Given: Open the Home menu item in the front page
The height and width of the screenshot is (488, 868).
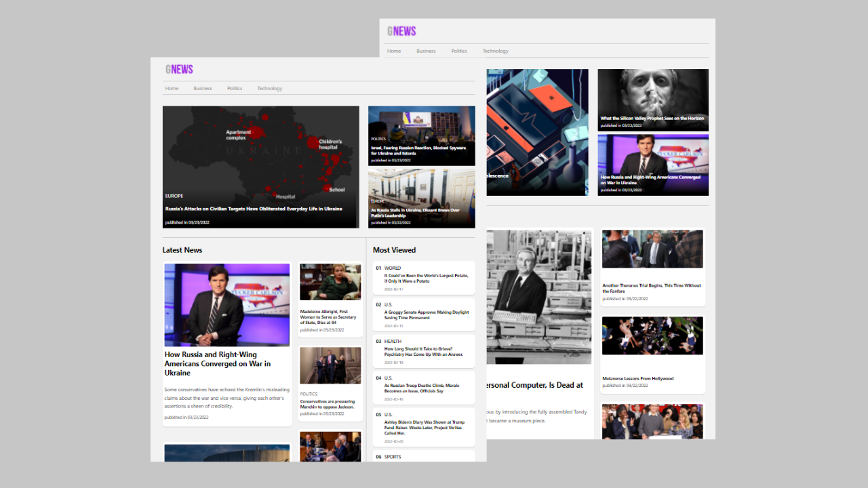Looking at the screenshot, I should click(x=172, y=88).
